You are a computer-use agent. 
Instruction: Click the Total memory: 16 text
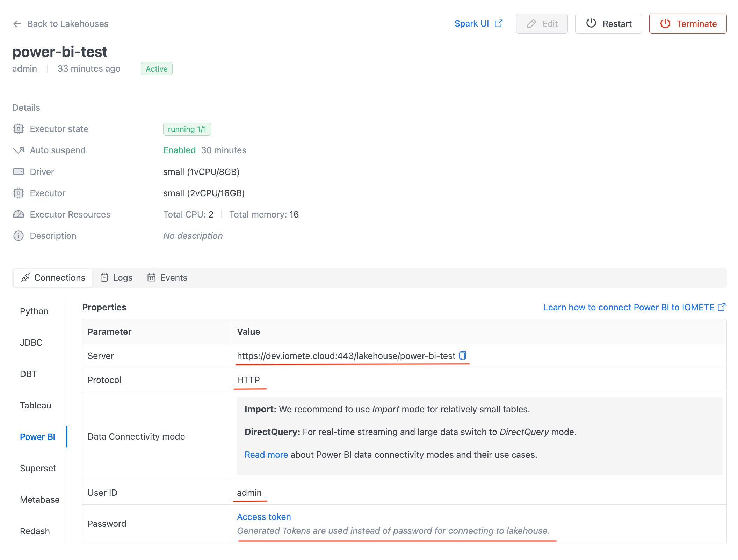click(264, 214)
